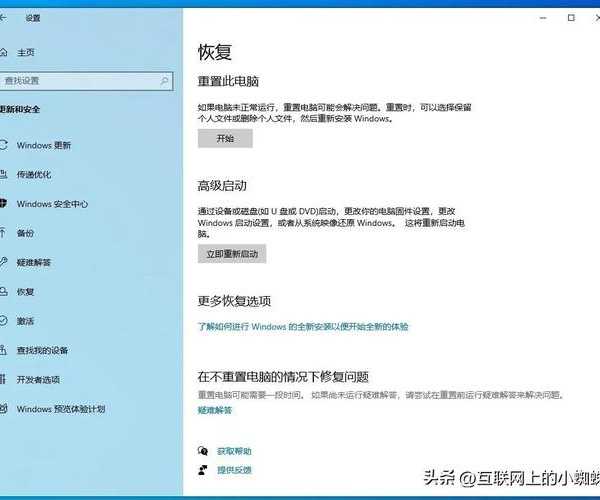Screen dimensions: 600x500
Task: Open 备份 section
Action: (25, 233)
